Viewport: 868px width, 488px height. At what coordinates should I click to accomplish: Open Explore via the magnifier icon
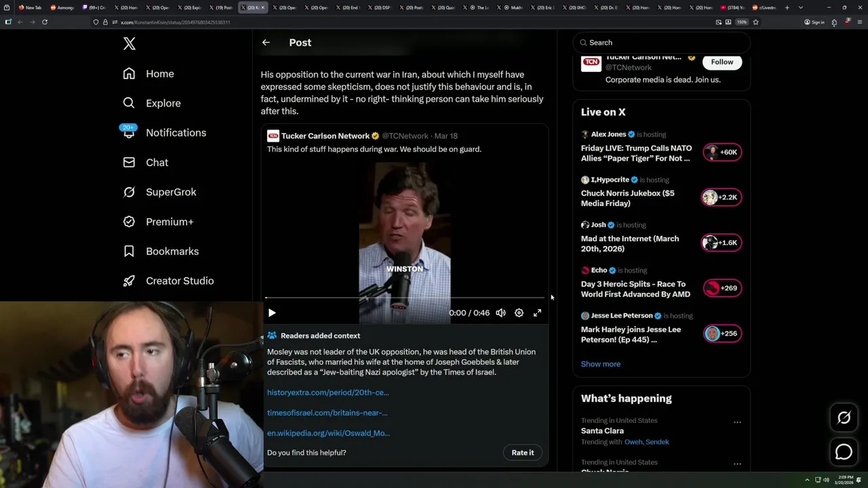click(129, 103)
